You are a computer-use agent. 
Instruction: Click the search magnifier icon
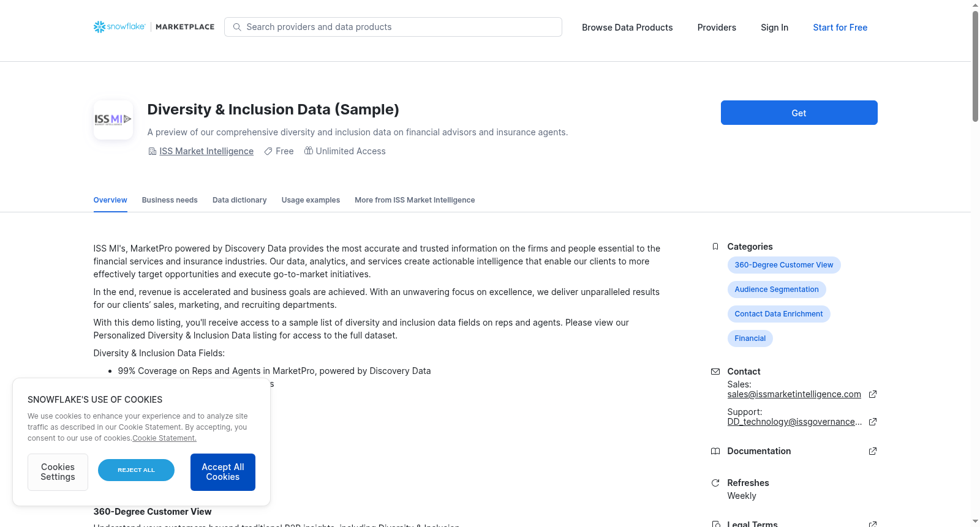[x=237, y=27]
